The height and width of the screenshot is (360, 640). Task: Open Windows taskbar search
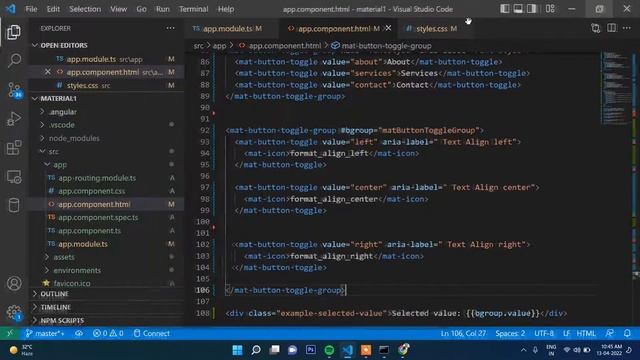tap(256, 350)
